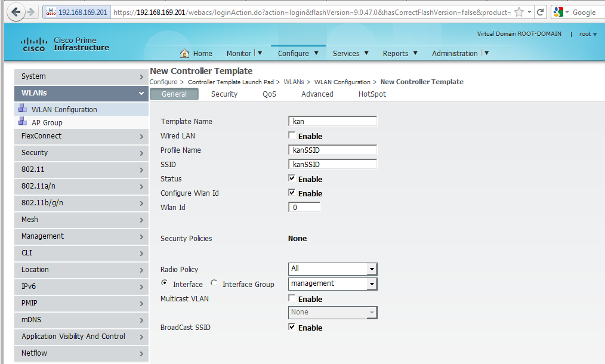Switch to the HotSpot tab
Viewport: 605px width, 364px height.
coord(372,94)
